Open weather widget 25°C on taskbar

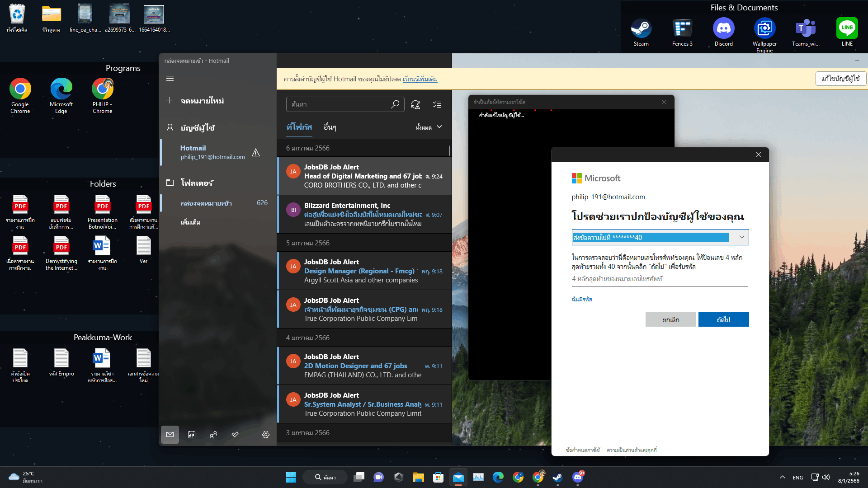26,477
